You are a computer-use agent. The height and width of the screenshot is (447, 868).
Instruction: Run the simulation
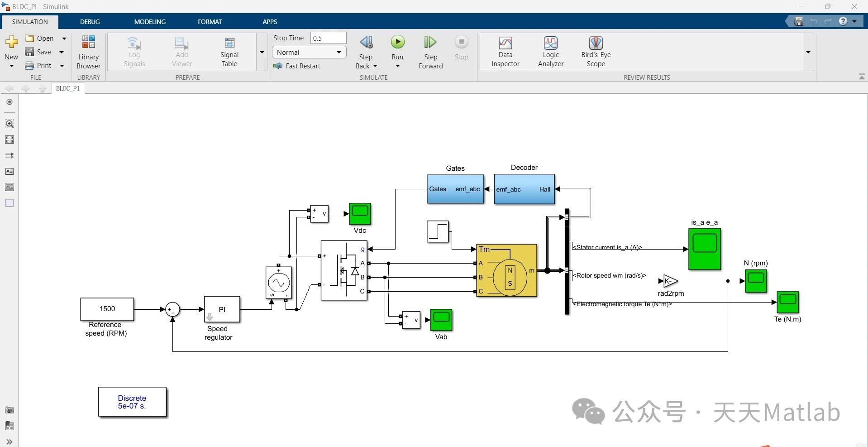(x=397, y=42)
